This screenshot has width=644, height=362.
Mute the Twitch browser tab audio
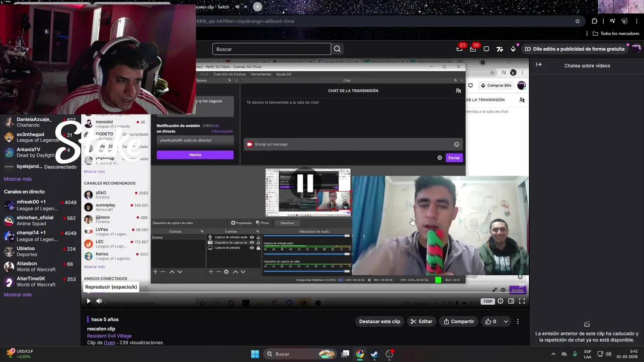coord(237,7)
